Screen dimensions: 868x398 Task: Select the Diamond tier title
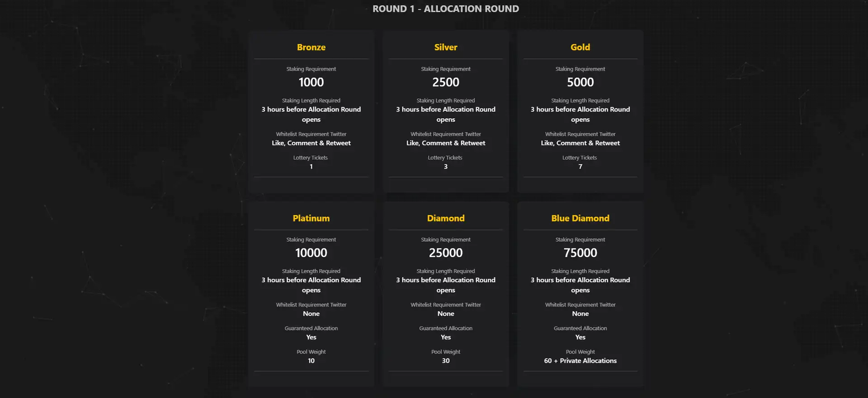click(x=446, y=218)
